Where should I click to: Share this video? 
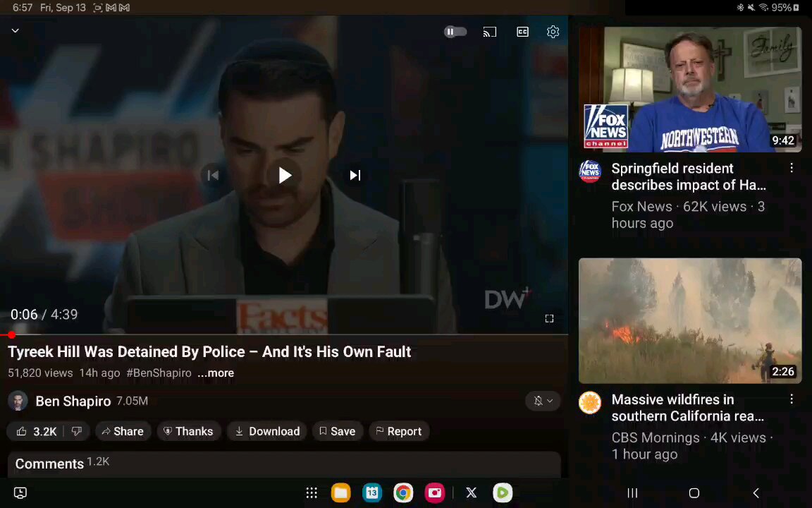pyautogui.click(x=123, y=431)
